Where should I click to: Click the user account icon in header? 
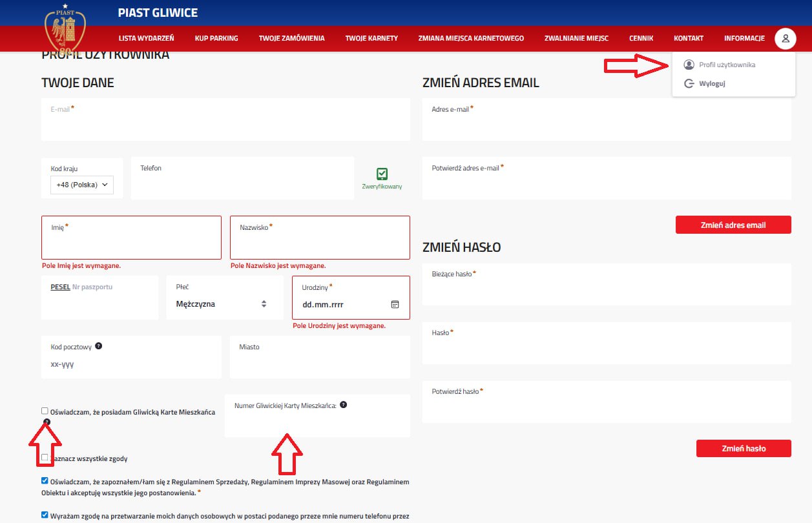785,39
